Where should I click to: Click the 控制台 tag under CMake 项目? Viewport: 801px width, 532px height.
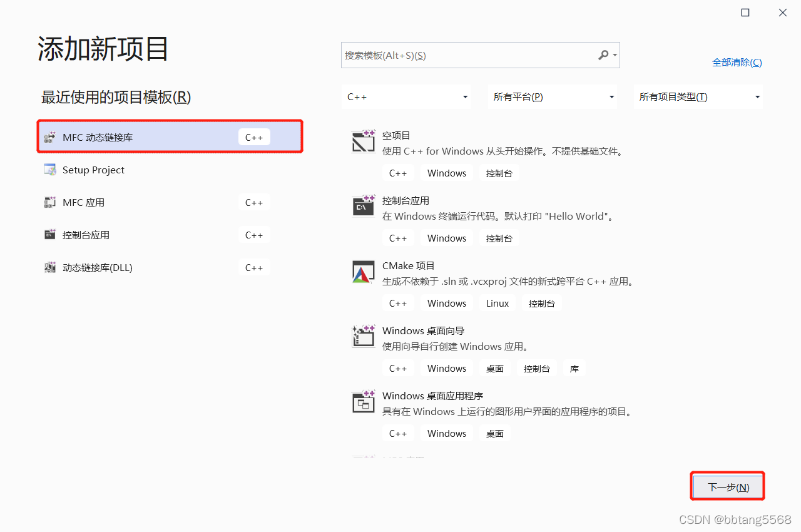pyautogui.click(x=542, y=303)
